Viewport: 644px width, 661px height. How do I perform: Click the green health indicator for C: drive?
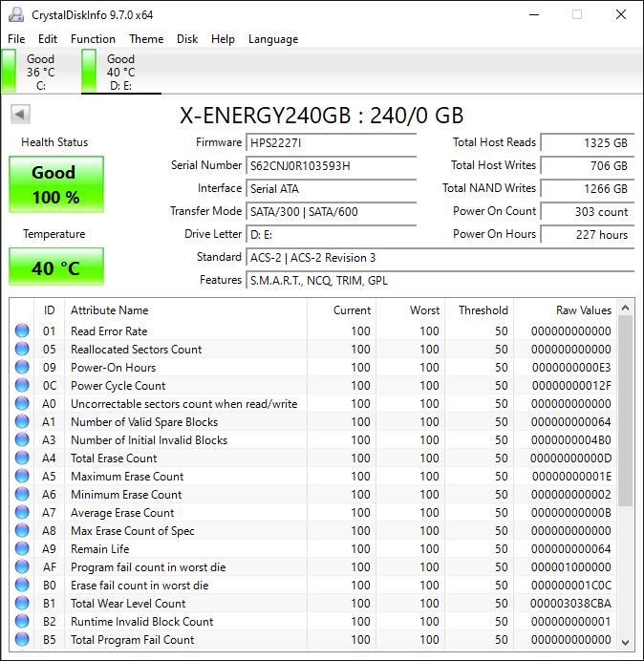pyautogui.click(x=10, y=72)
